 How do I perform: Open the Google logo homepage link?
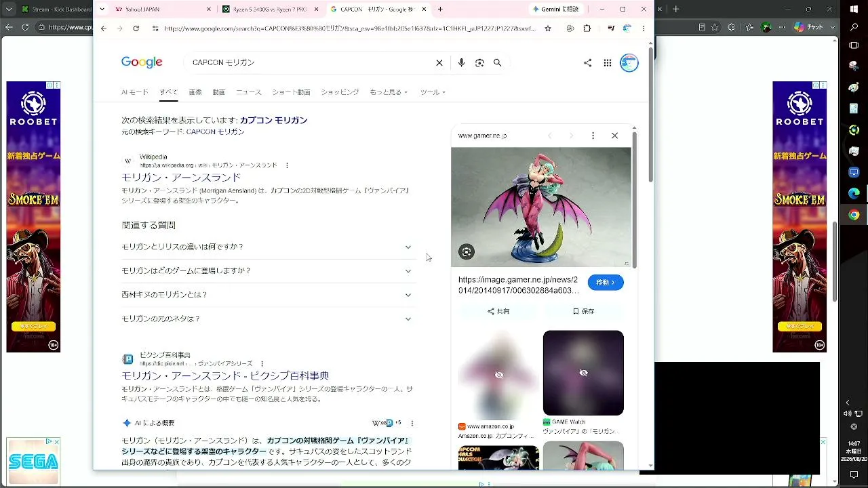[142, 62]
